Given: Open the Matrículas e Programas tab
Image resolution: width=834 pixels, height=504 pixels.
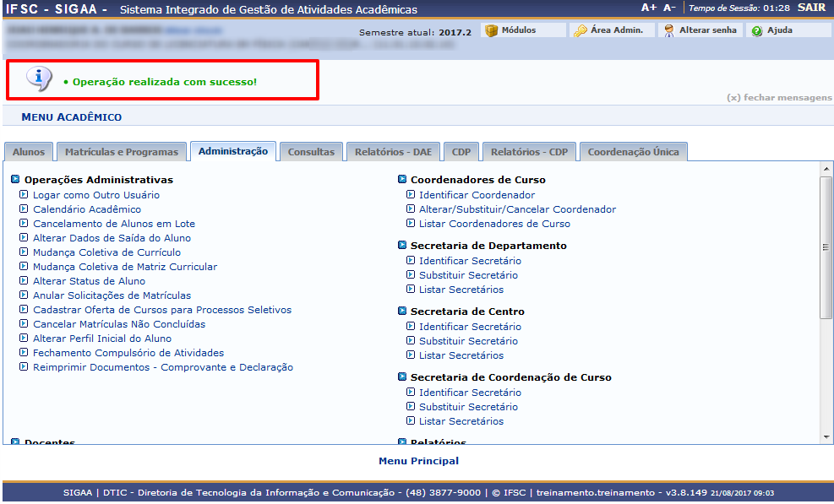Looking at the screenshot, I should tap(122, 152).
